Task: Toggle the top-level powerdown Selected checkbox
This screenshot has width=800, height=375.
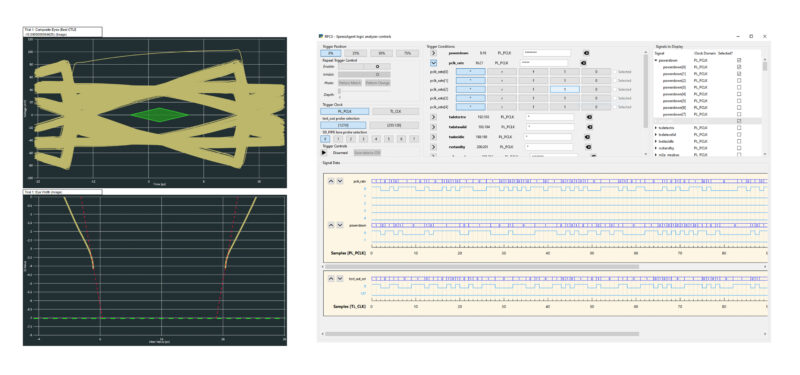Action: [x=739, y=60]
